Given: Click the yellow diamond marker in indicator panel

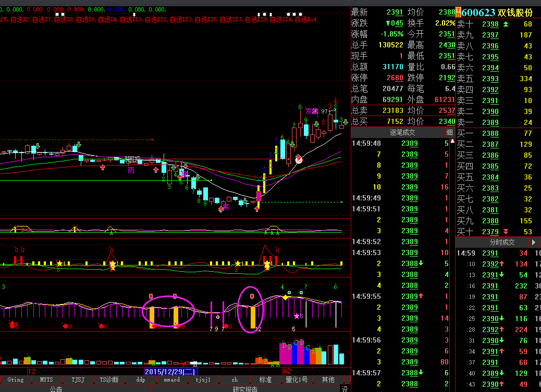Looking at the screenshot, I should (x=285, y=297).
